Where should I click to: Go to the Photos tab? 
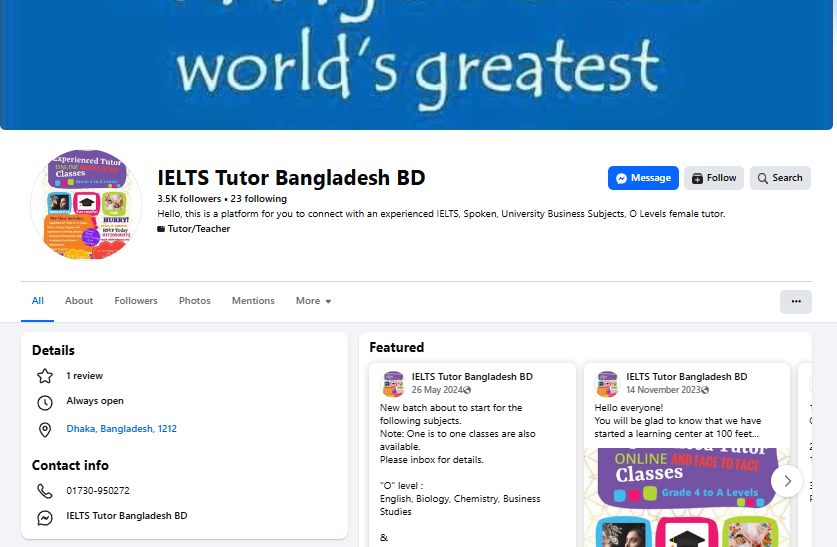pos(194,301)
